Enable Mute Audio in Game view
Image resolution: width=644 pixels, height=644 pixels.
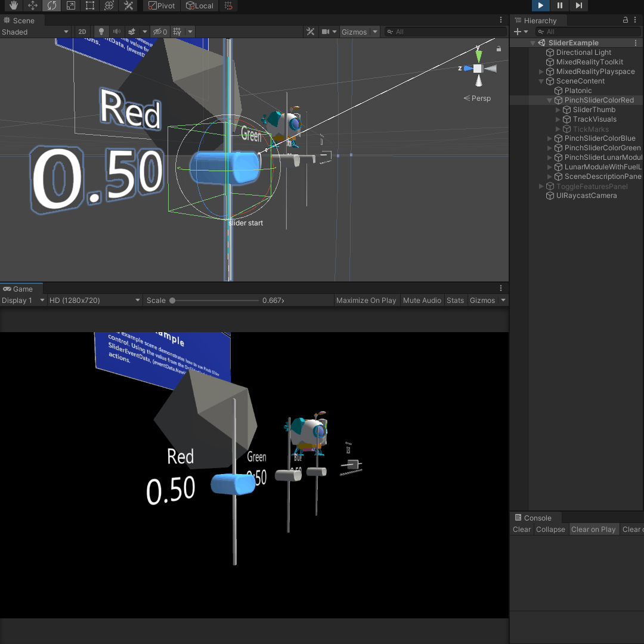pyautogui.click(x=422, y=300)
